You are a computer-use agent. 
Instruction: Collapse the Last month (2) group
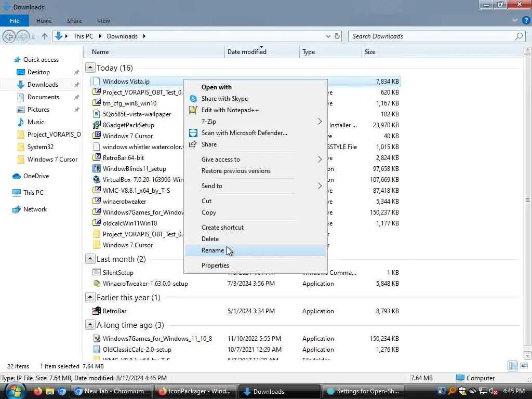pos(90,259)
